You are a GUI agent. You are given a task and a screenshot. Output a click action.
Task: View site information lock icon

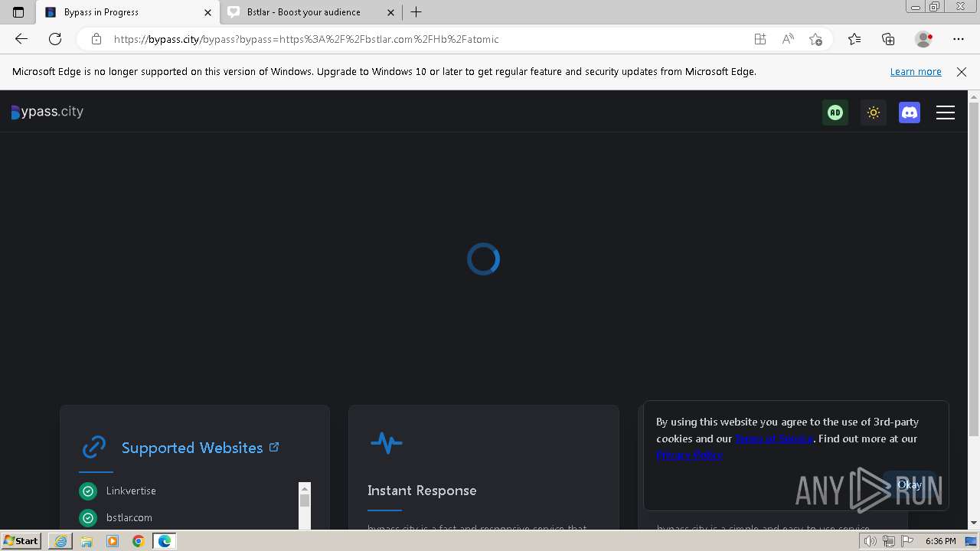tap(96, 39)
